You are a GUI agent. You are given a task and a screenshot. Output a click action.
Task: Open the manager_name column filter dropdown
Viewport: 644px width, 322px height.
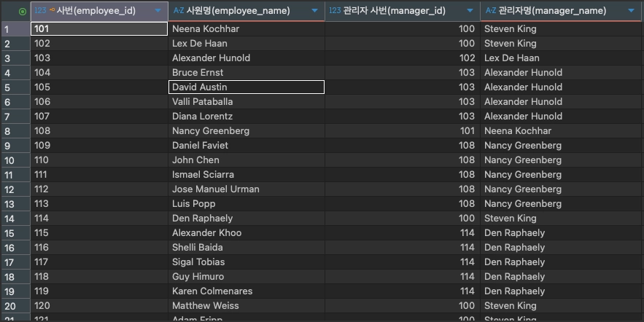click(632, 11)
